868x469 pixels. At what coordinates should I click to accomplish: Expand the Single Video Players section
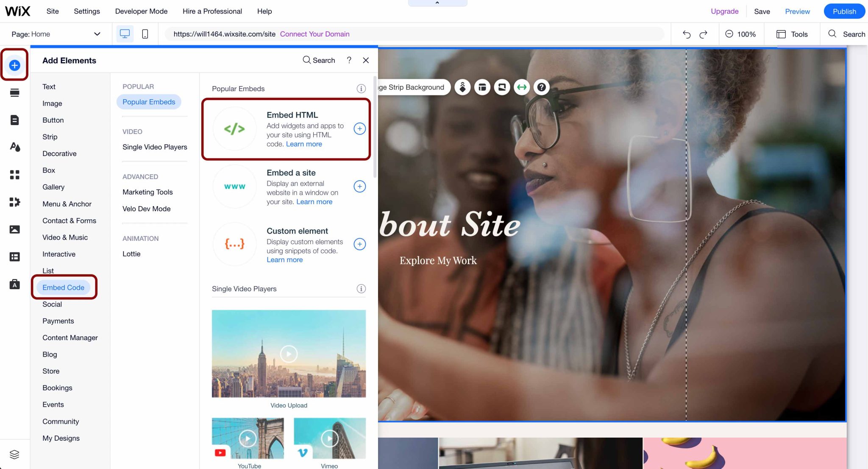click(155, 147)
